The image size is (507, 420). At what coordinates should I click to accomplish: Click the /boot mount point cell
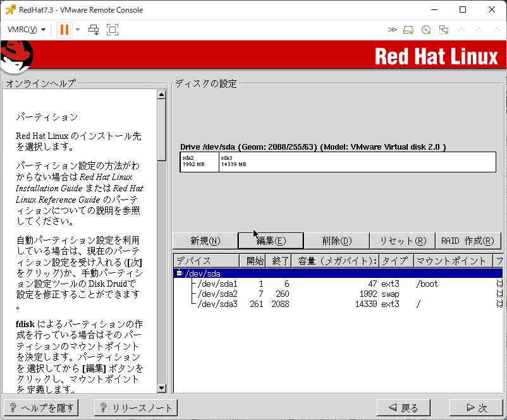[x=427, y=284]
